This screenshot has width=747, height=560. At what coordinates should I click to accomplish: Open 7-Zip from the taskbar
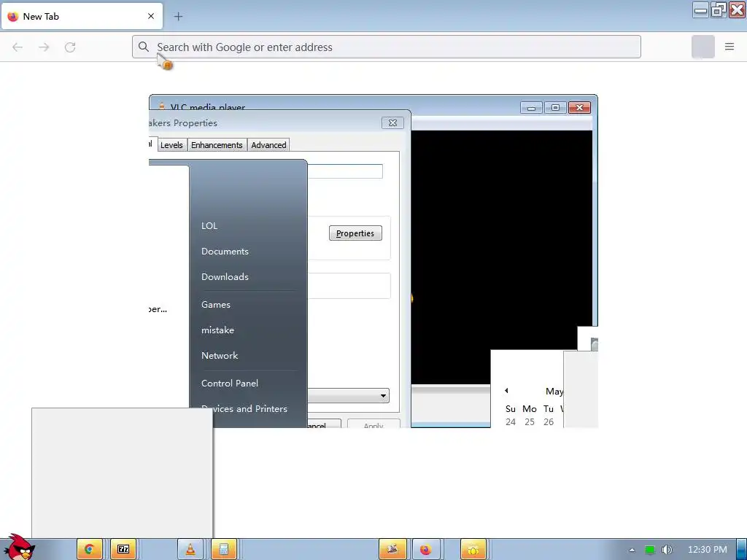click(123, 550)
